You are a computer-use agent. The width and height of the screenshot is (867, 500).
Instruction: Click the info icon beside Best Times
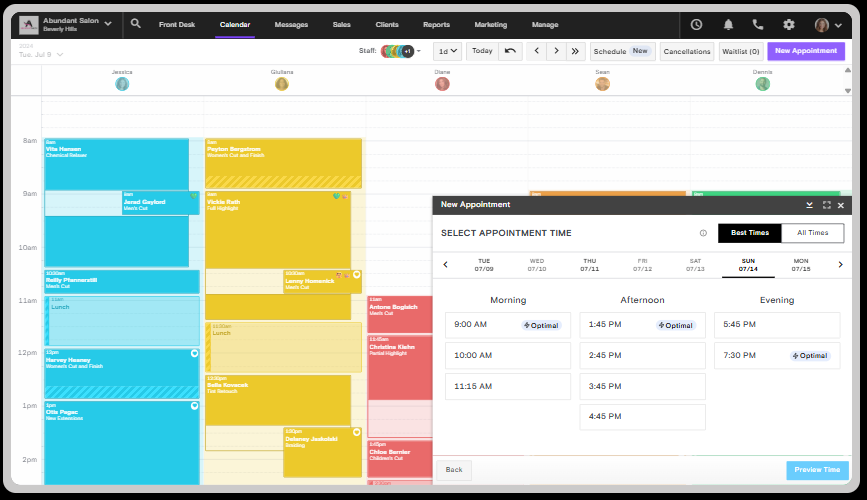[x=703, y=233]
